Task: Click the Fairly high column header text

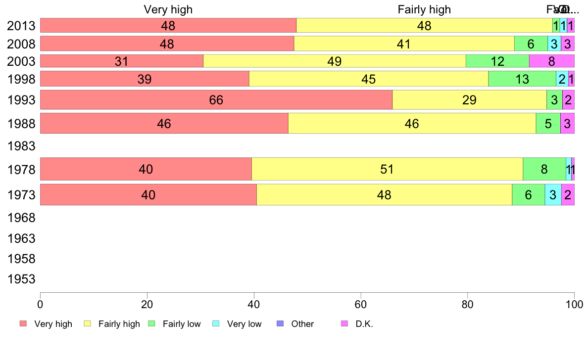Action: (x=424, y=9)
